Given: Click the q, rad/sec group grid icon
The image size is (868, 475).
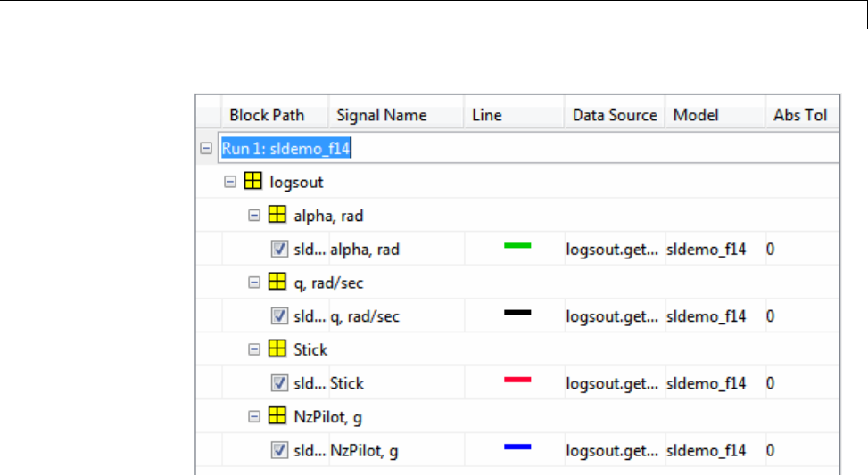Looking at the screenshot, I should [x=277, y=283].
